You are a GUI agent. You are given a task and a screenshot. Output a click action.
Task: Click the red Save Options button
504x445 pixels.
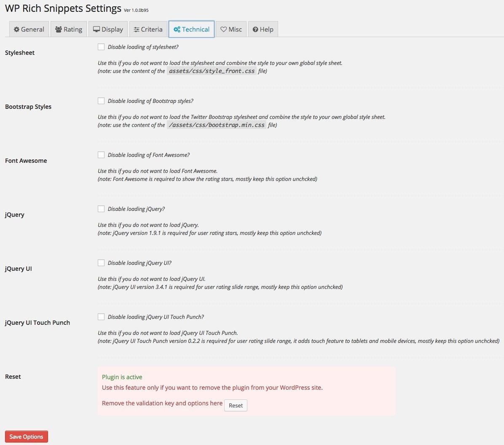point(27,437)
